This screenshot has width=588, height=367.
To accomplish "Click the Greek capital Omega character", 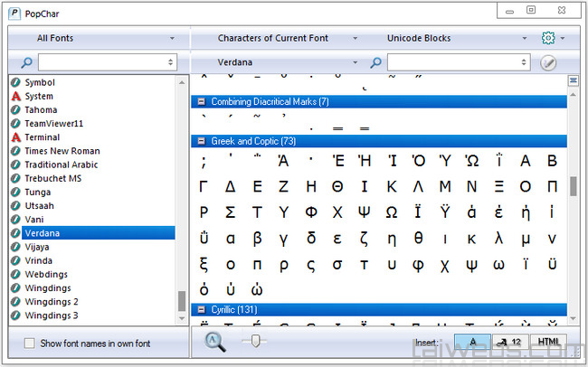I will (392, 212).
